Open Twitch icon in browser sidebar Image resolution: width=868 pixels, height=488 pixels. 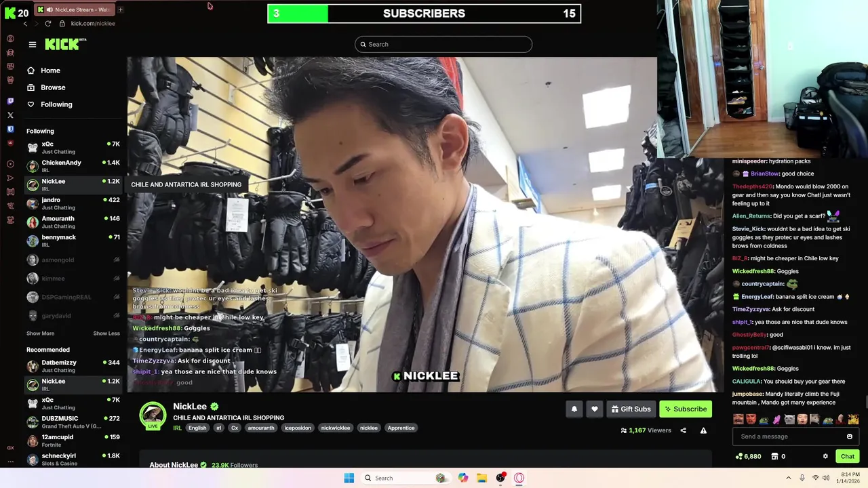(10, 101)
